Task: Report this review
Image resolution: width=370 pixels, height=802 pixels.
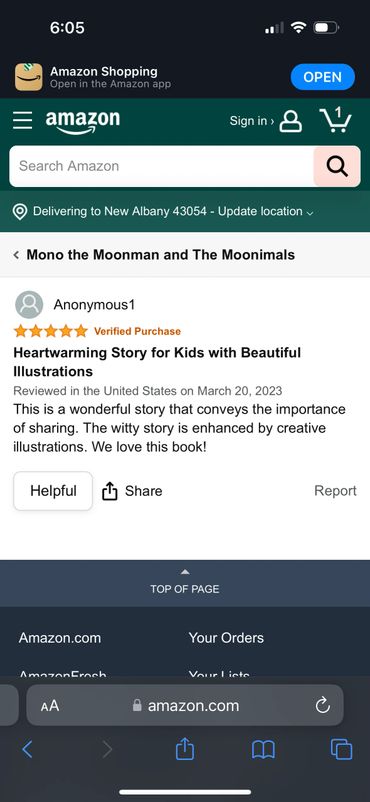Action: click(335, 491)
